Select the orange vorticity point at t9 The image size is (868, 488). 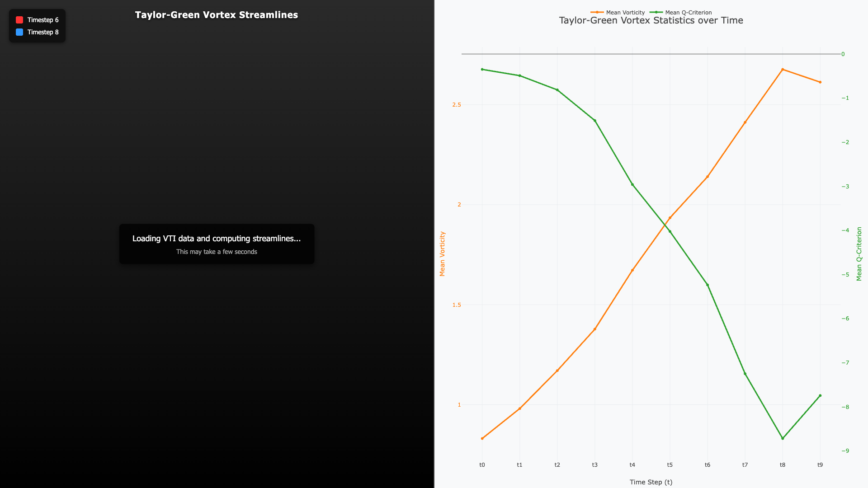tap(820, 82)
